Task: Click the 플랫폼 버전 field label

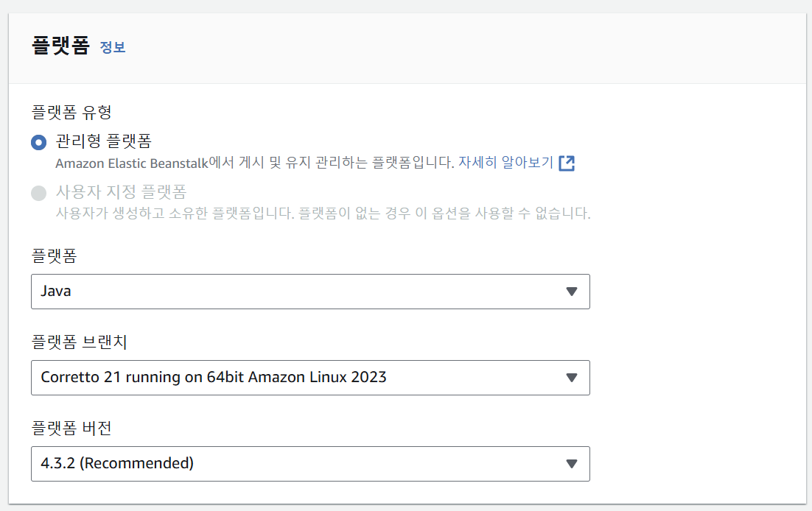Action: [x=71, y=429]
